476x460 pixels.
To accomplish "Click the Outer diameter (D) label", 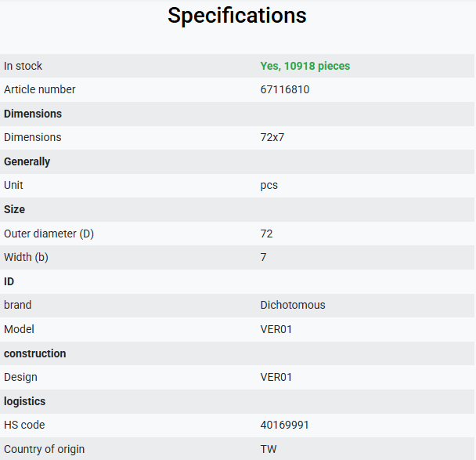I will (49, 234).
